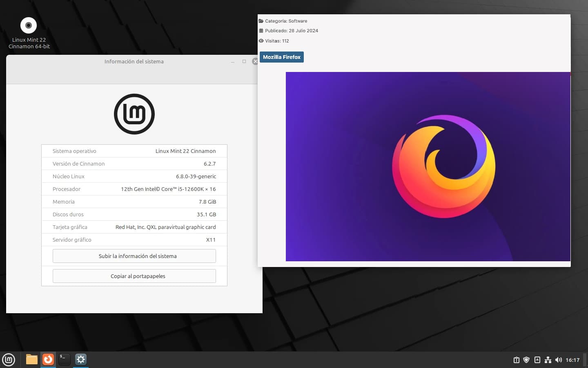Open the wired network tray icon
This screenshot has height=368, width=588.
[x=548, y=360]
